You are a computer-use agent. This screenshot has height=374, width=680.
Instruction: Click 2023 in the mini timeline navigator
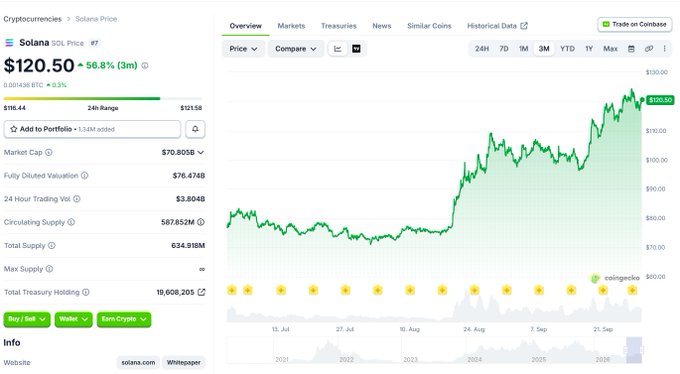click(x=410, y=359)
